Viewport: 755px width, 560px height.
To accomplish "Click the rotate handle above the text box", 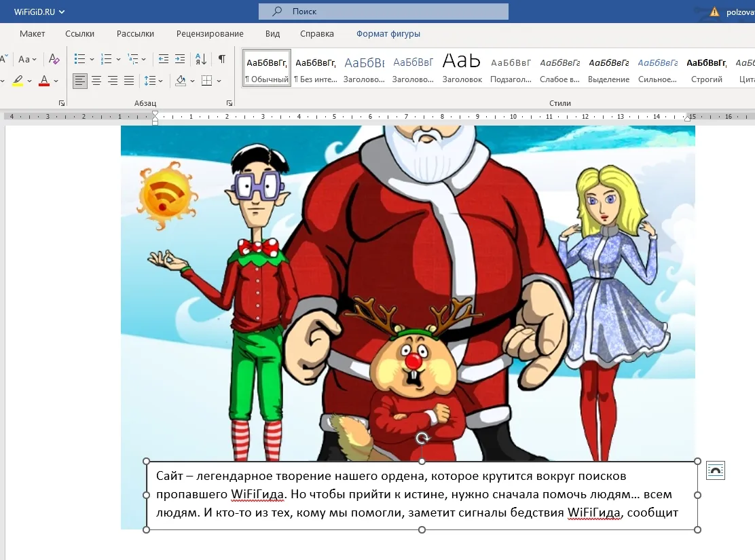I will (422, 438).
